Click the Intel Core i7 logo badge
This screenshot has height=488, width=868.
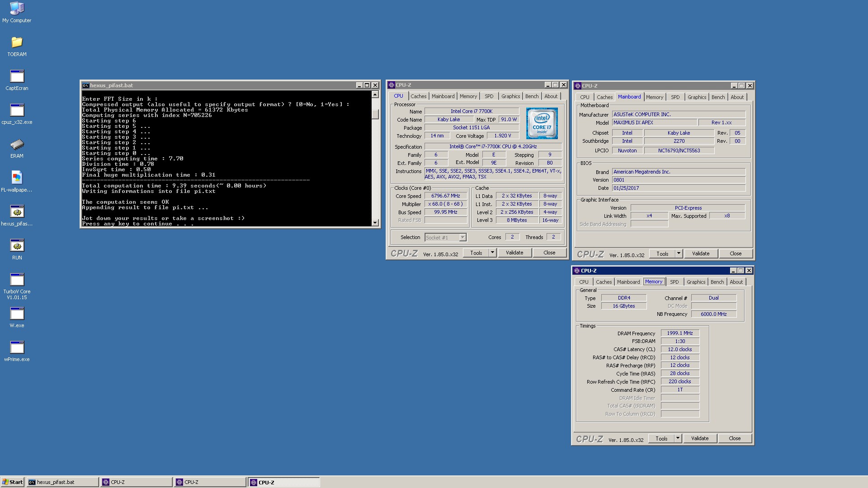click(x=542, y=123)
